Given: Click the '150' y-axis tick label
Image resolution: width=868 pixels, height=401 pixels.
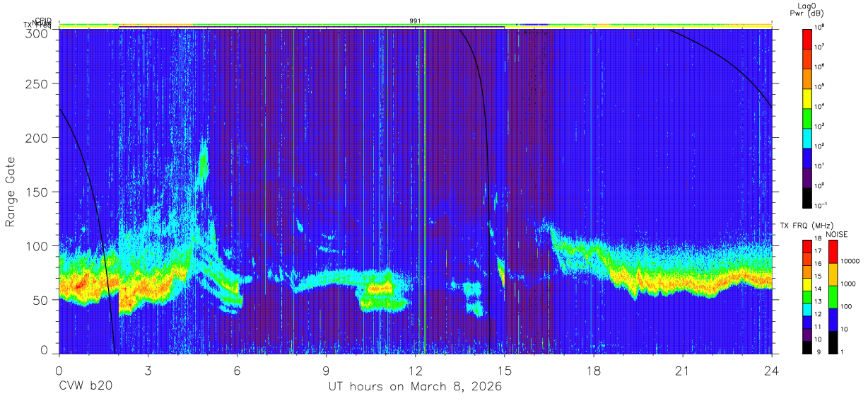Looking at the screenshot, I should pos(37,192).
